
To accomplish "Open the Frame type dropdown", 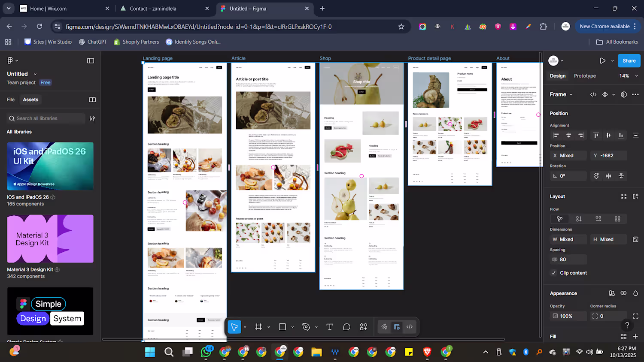I will pos(561,94).
